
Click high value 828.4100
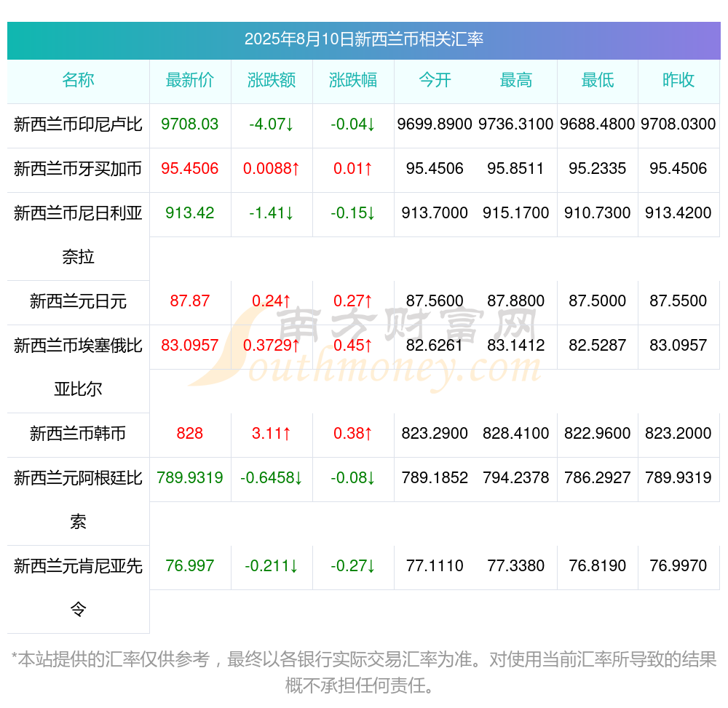(516, 434)
